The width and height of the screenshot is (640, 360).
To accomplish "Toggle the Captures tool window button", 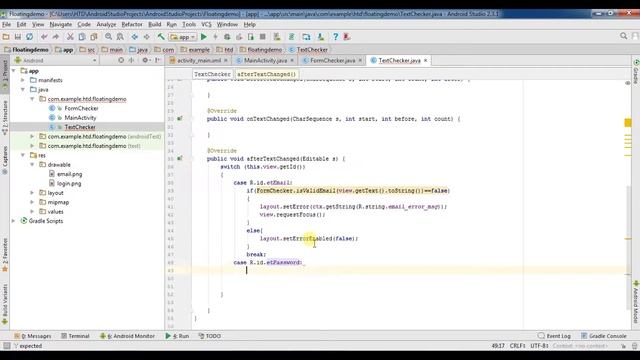I will [x=5, y=160].
